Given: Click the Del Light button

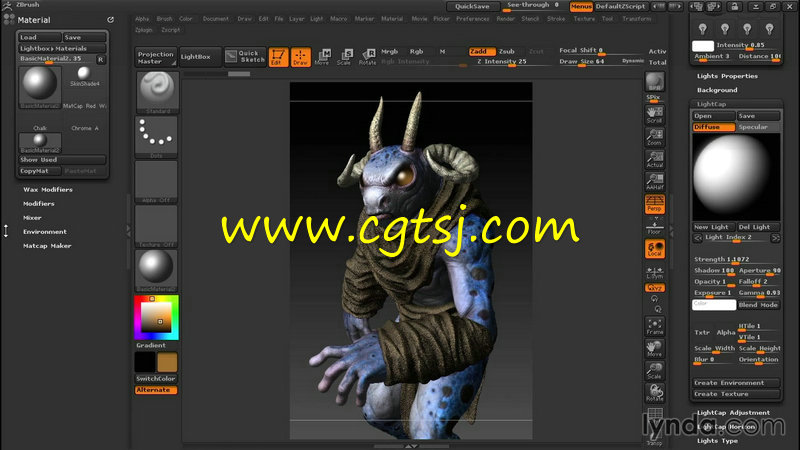Looking at the screenshot, I should pos(758,227).
